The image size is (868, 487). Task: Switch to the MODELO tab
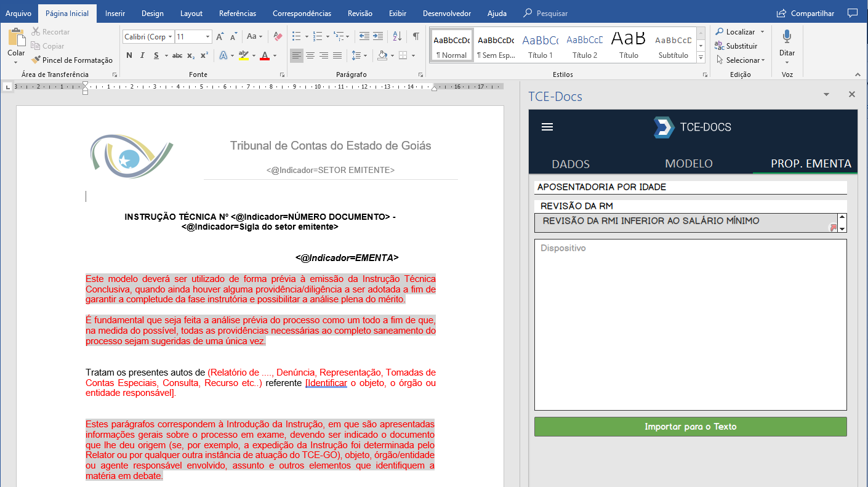[688, 164]
